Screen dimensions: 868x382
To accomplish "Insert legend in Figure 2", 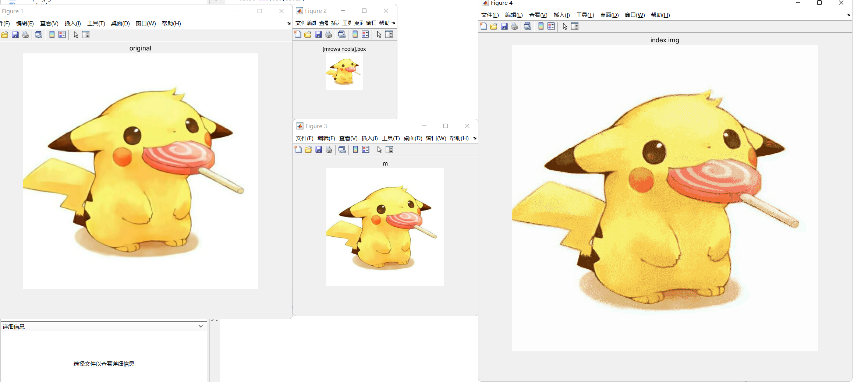I will [365, 35].
